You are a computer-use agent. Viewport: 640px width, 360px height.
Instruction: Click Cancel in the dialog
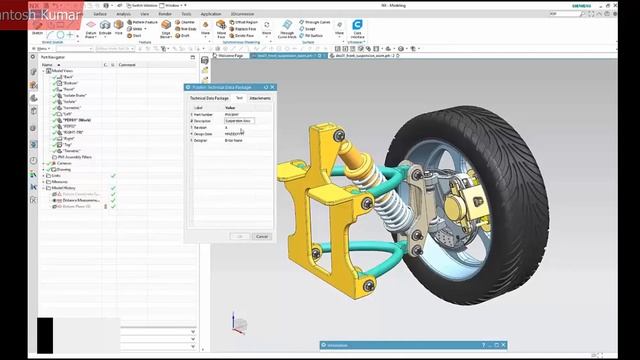pyautogui.click(x=262, y=236)
